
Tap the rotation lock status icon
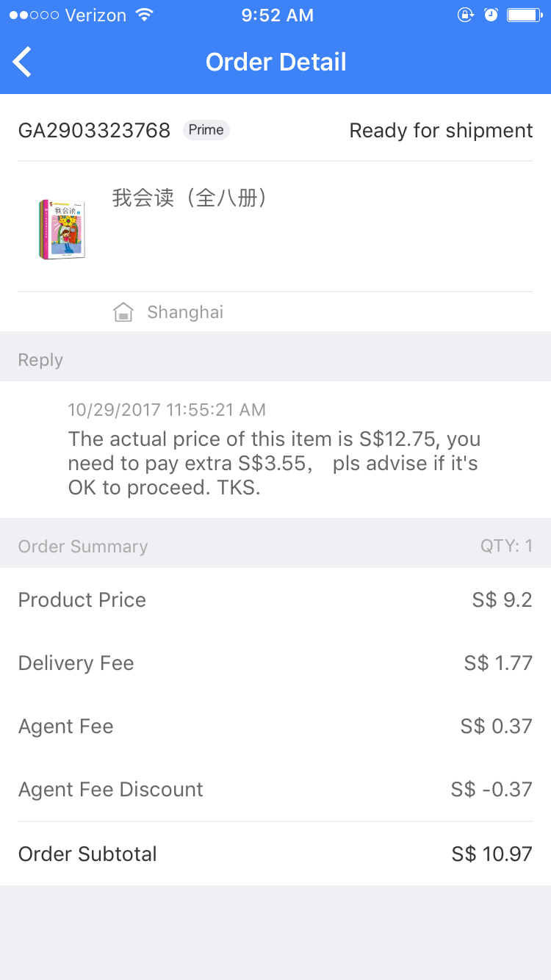point(465,15)
